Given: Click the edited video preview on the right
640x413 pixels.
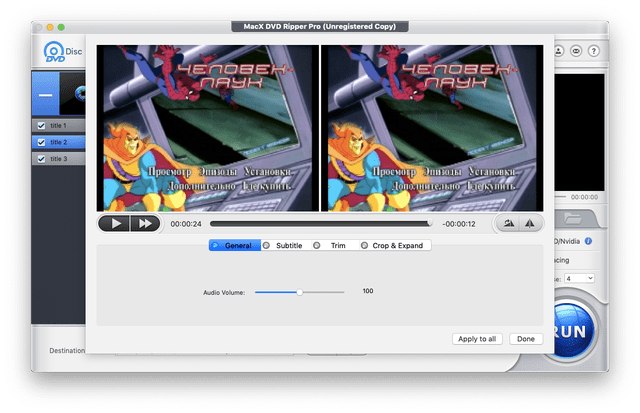Looking at the screenshot, I should (x=432, y=128).
